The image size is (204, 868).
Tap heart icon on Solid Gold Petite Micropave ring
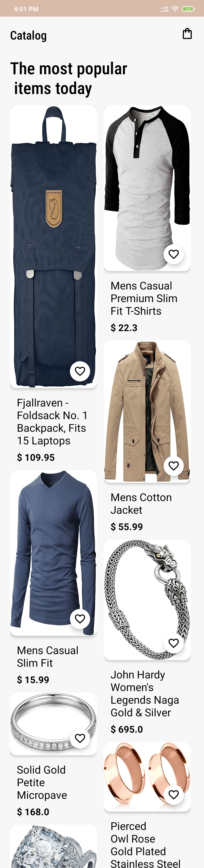tap(80, 738)
